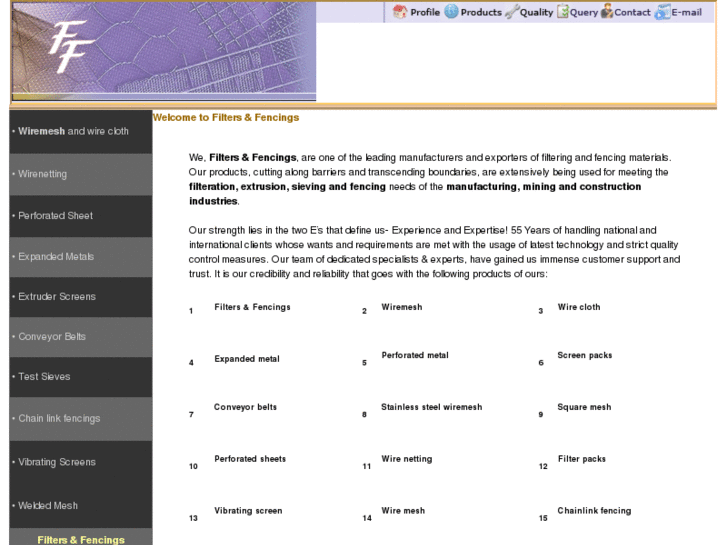Screen dimensions: 727x545
Task: Click product 7 Conveyor belts
Action: pyautogui.click(x=245, y=407)
